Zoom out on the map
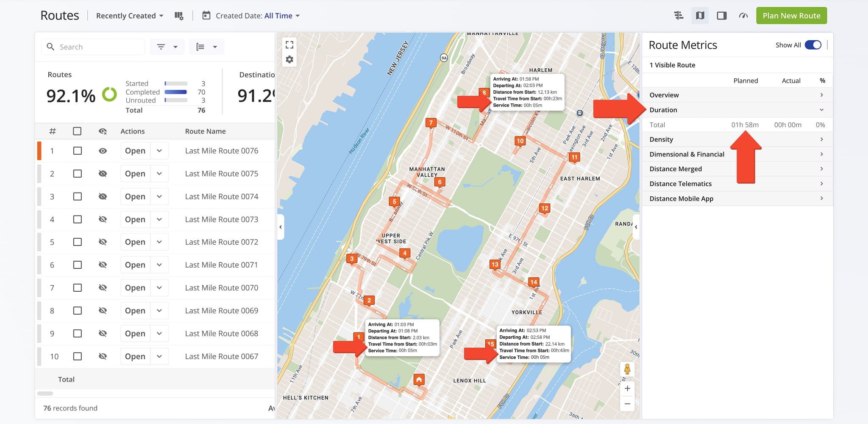 [627, 404]
